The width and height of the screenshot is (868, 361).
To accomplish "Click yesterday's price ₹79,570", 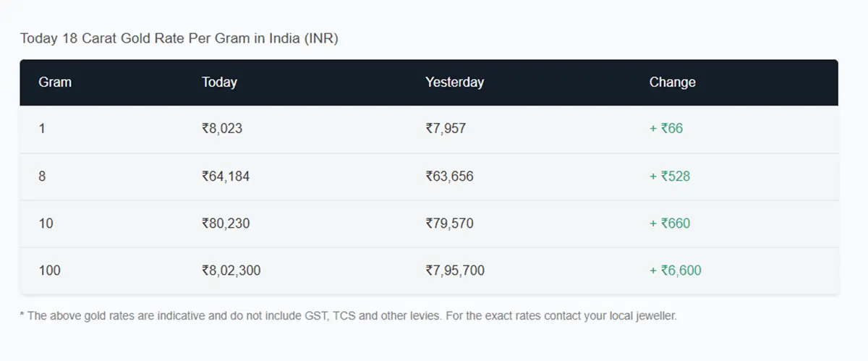I will pos(449,224).
